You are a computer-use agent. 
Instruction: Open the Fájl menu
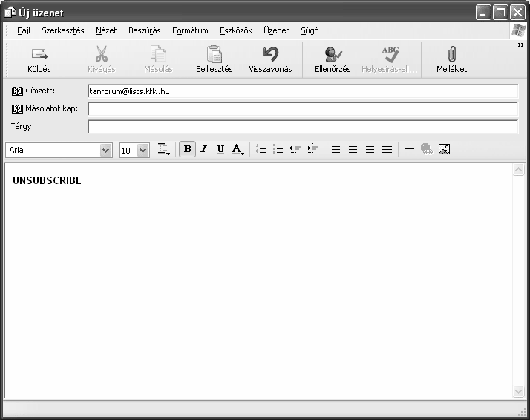click(x=24, y=30)
